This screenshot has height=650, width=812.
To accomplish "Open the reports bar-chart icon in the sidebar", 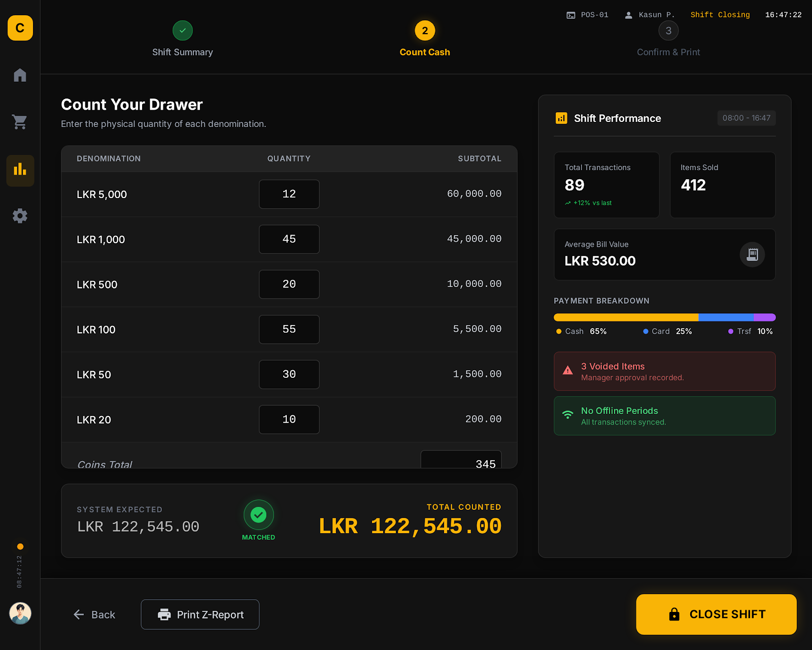I will 20,171.
